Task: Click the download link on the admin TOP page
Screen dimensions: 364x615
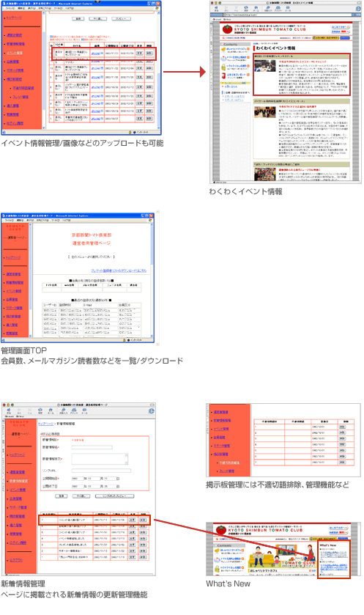Action: point(119,270)
